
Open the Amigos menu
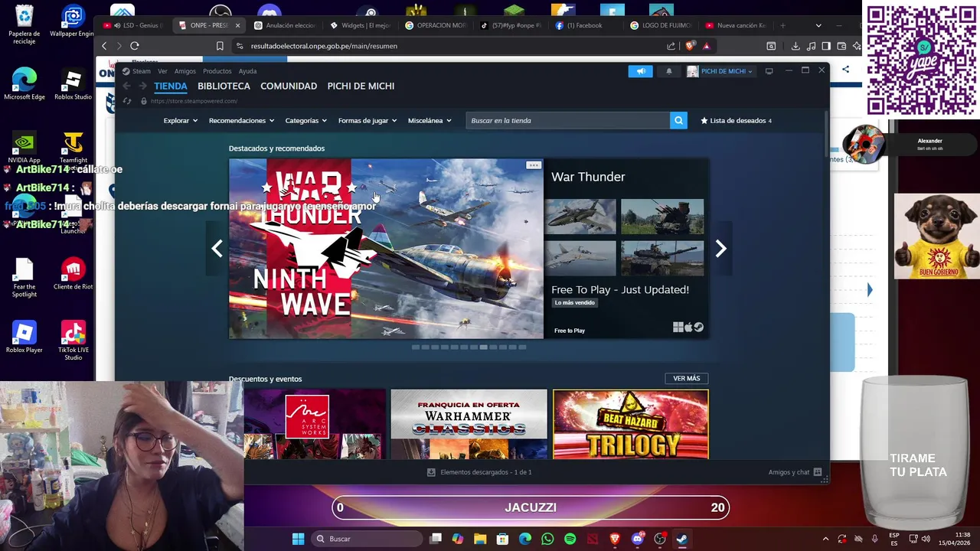click(x=185, y=71)
